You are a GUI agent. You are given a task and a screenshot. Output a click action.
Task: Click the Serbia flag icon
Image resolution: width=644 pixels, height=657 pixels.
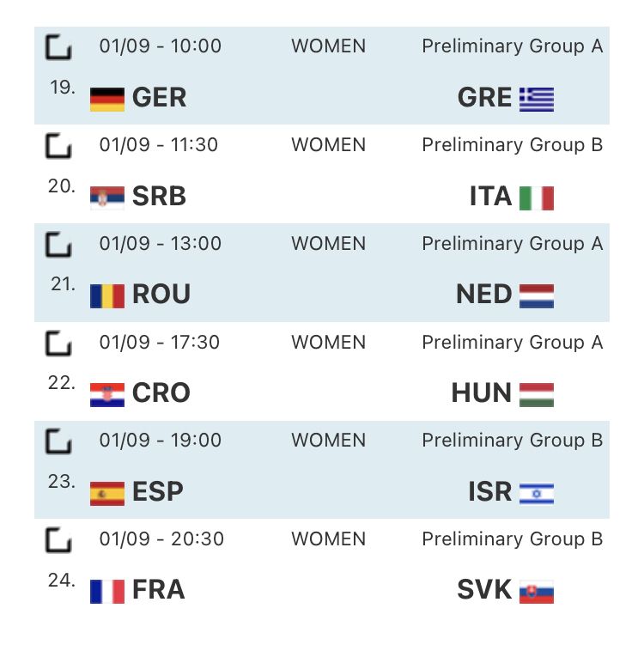point(107,198)
